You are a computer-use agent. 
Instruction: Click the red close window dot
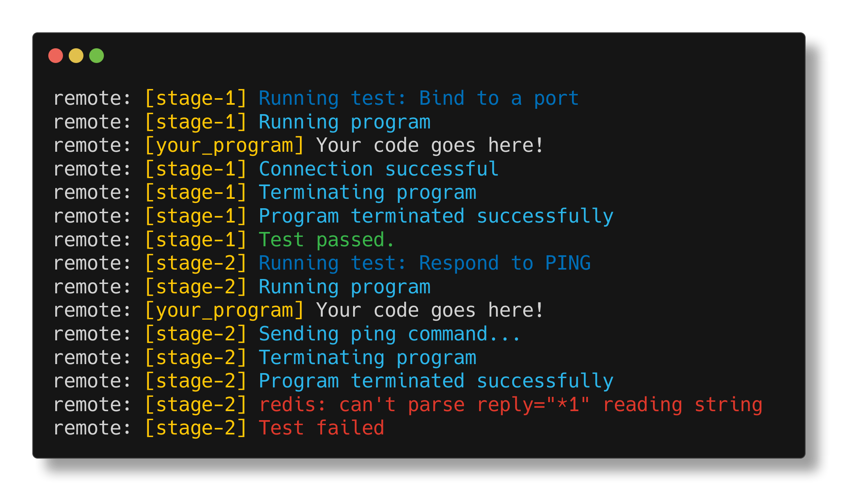click(56, 56)
